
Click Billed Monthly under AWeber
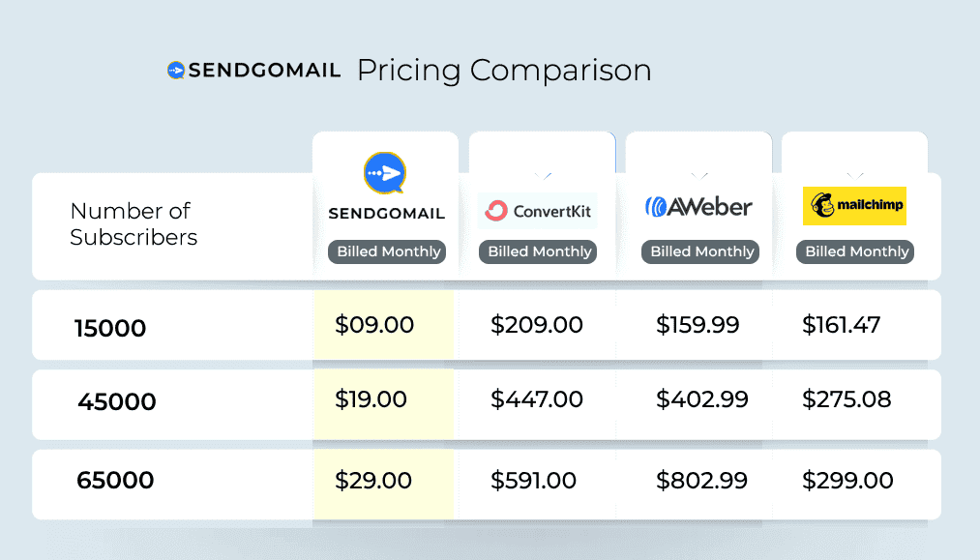pos(701,251)
